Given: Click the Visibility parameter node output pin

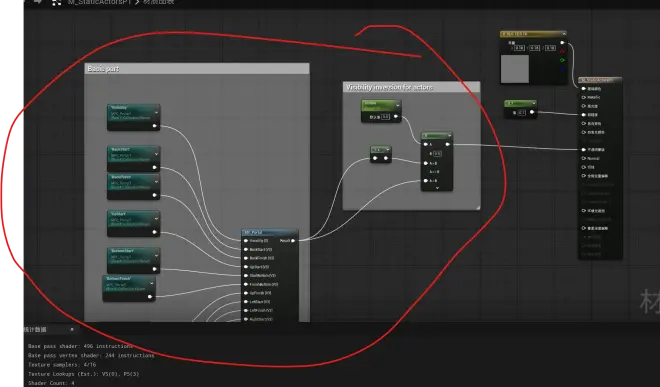Looking at the screenshot, I should point(154,125).
